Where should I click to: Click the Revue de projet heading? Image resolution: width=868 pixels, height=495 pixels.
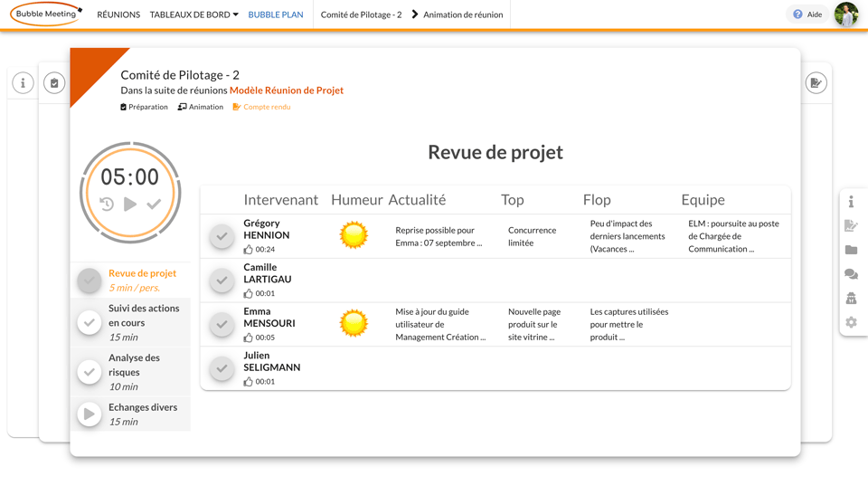(x=495, y=152)
